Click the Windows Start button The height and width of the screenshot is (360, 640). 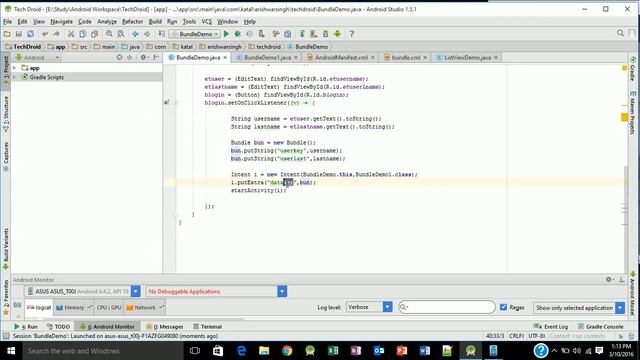[x=11, y=351]
